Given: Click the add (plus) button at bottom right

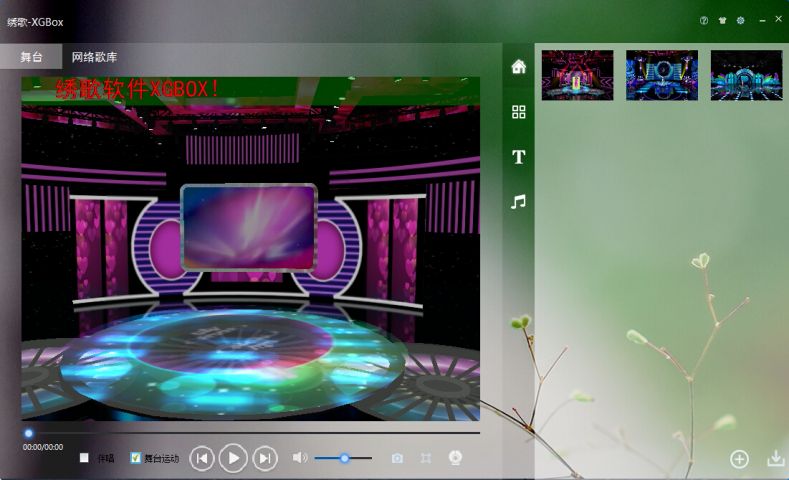Looking at the screenshot, I should [739, 459].
